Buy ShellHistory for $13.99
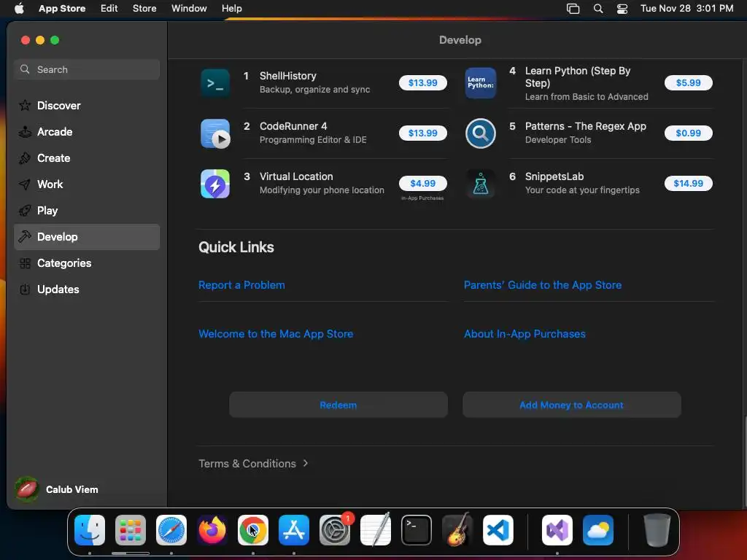This screenshot has height=560, width=747. pyautogui.click(x=422, y=83)
